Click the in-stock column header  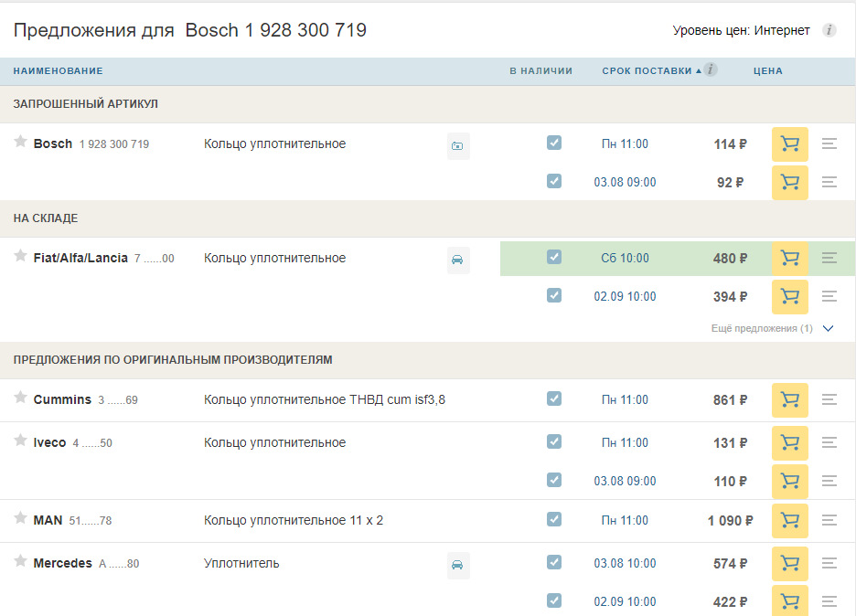point(540,70)
